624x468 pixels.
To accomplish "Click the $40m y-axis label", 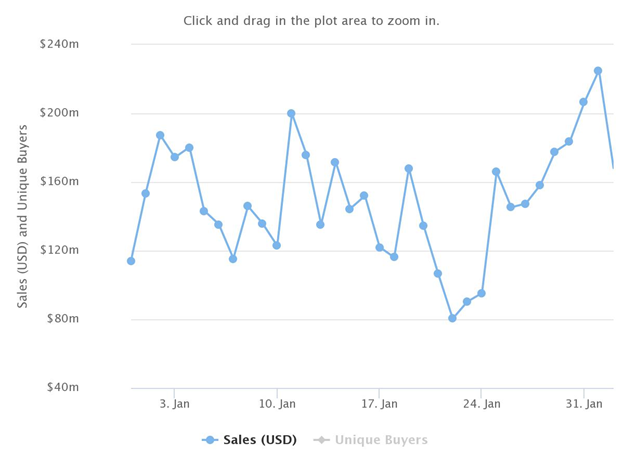I will 61,387.
